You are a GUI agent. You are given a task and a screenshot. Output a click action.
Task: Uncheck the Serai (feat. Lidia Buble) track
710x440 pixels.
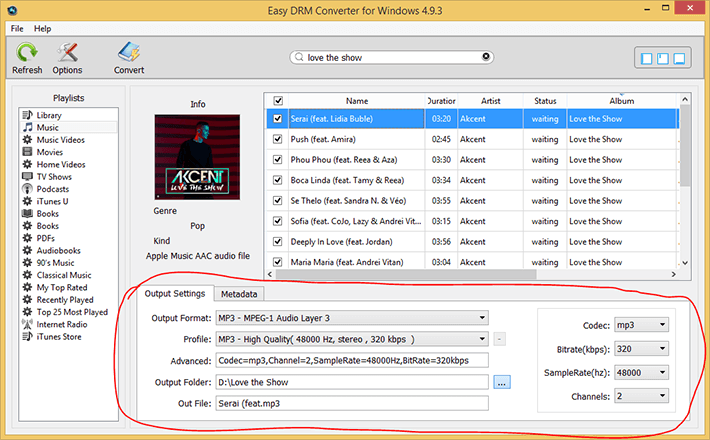point(278,119)
